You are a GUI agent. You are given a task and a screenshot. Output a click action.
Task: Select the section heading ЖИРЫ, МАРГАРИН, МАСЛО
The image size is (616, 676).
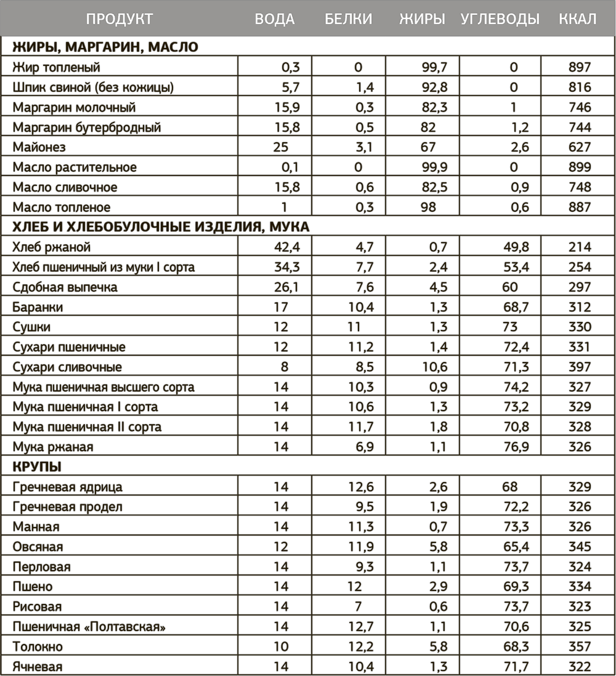105,47
